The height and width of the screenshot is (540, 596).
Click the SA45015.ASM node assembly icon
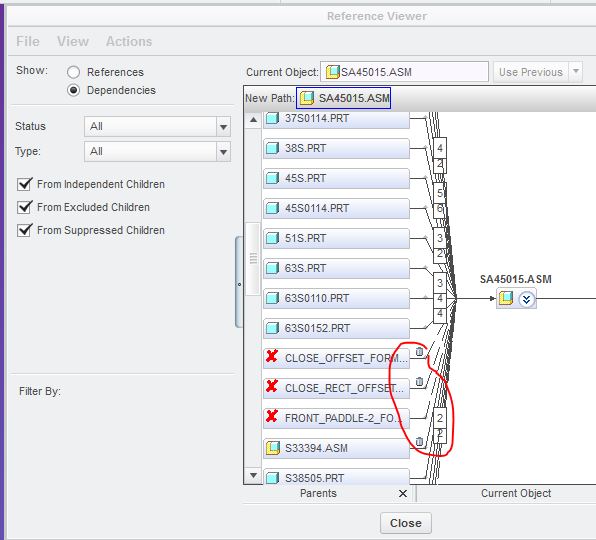pos(506,298)
